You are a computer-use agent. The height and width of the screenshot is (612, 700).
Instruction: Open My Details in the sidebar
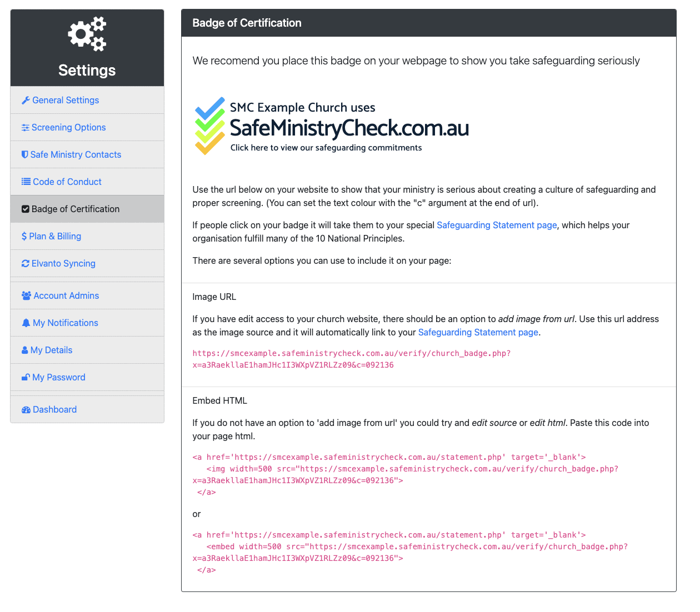point(52,350)
